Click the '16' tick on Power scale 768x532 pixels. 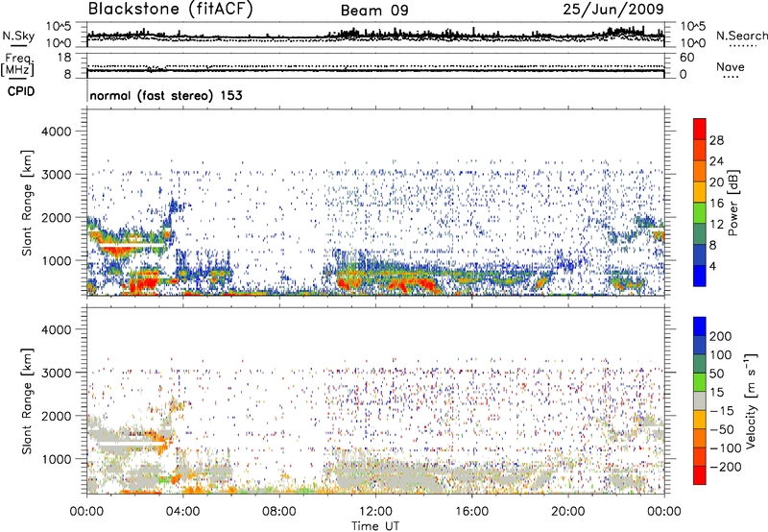coord(716,204)
